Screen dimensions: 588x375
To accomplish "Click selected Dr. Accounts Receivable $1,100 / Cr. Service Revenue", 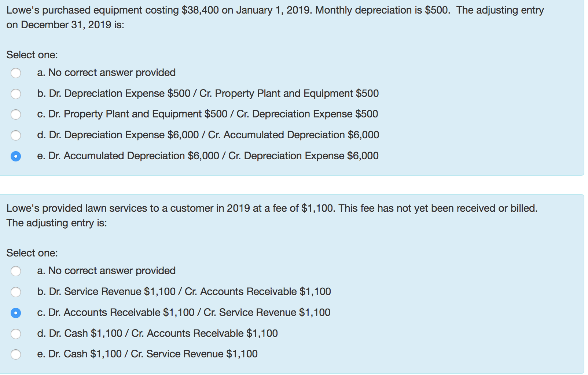I will pos(16,313).
